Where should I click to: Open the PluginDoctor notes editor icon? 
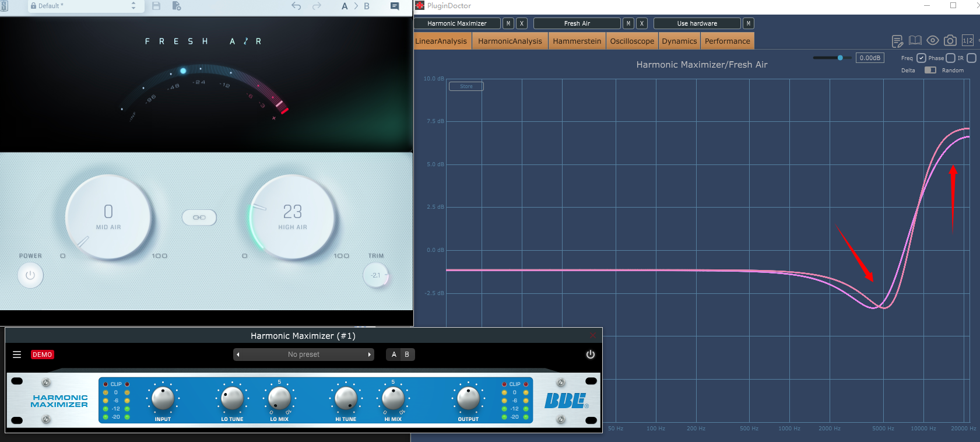(x=898, y=41)
